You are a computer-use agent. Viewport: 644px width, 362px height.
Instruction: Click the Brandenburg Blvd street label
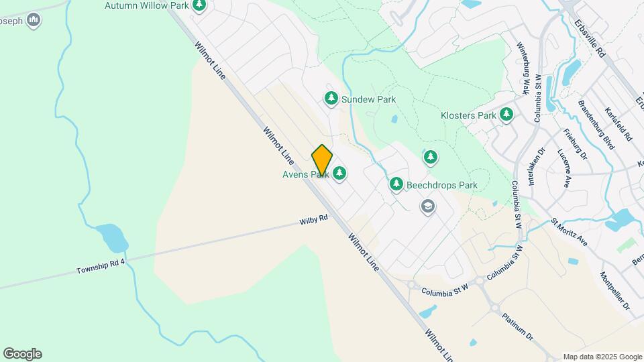(596, 125)
